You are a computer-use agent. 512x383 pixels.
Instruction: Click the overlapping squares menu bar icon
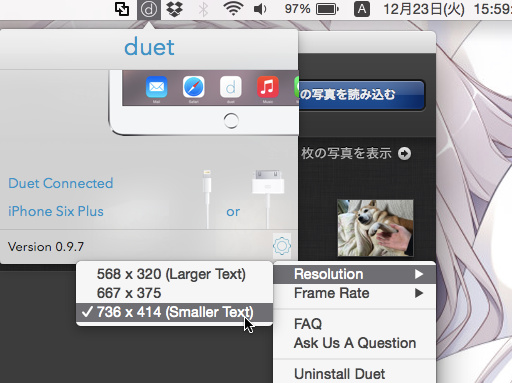click(x=122, y=9)
